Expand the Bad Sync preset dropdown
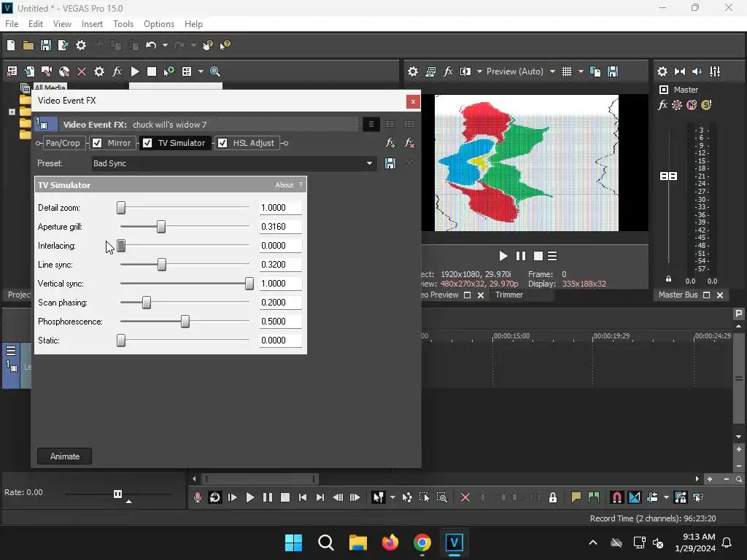747x560 pixels. pos(369,163)
